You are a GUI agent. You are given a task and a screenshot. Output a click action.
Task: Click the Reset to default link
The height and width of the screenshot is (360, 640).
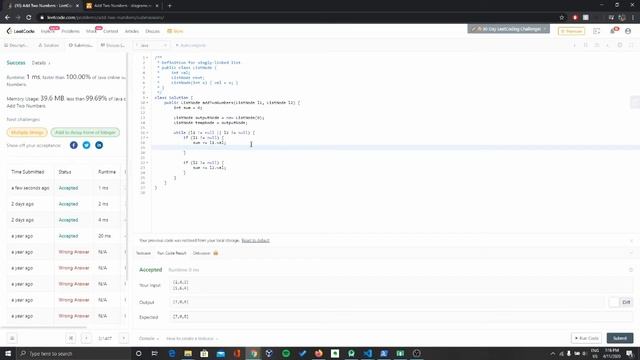255,240
